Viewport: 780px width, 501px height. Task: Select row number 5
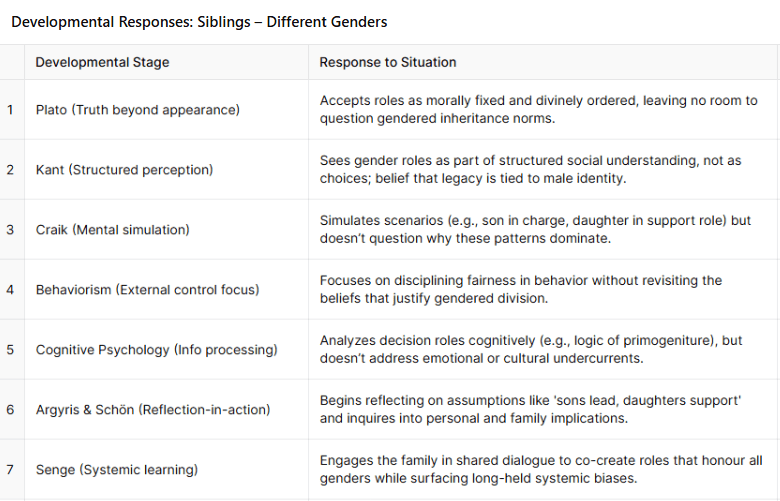click(x=10, y=350)
